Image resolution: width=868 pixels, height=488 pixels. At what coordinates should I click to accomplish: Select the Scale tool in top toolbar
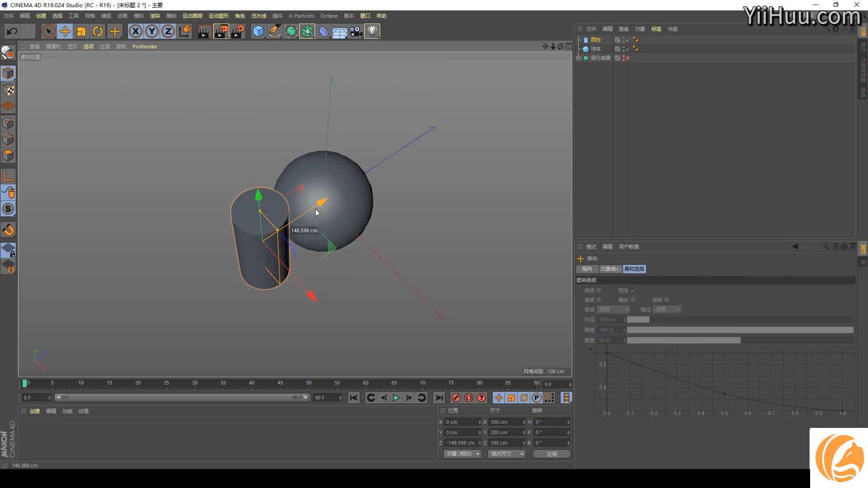click(81, 31)
